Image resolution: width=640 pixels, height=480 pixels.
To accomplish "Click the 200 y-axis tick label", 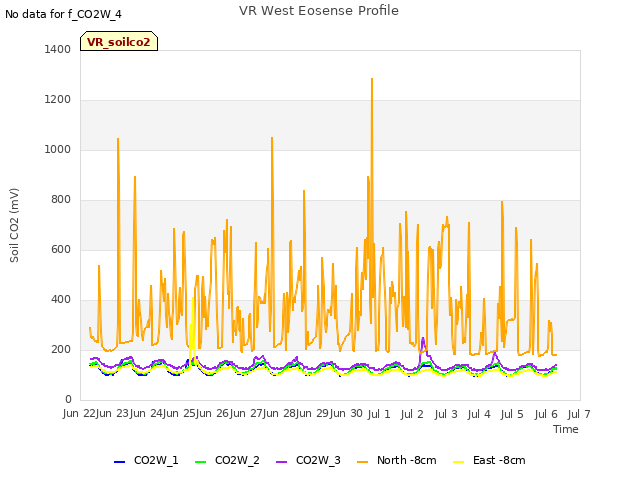I will 61,349.
